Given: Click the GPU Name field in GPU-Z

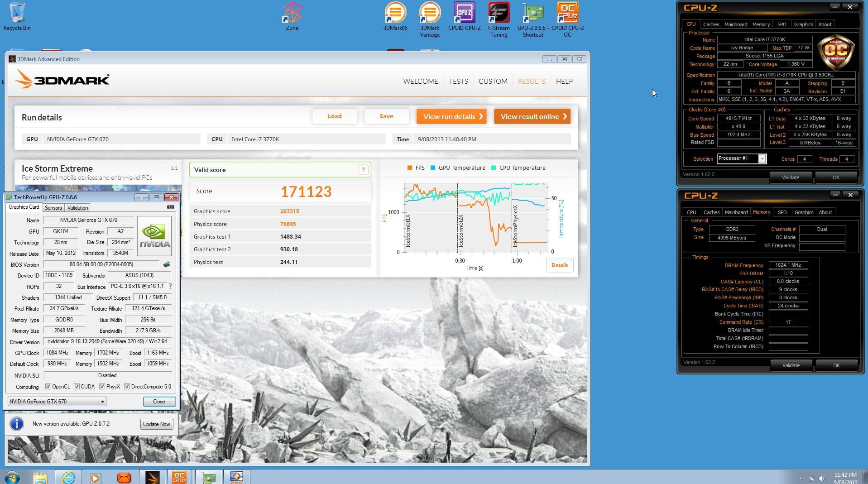Looking at the screenshot, I should (x=88, y=220).
